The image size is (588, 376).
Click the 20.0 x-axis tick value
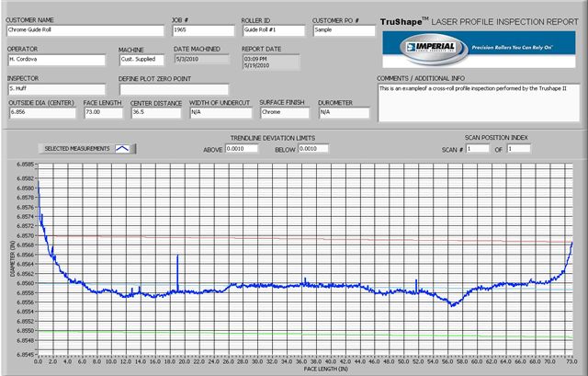pyautogui.click(x=184, y=361)
